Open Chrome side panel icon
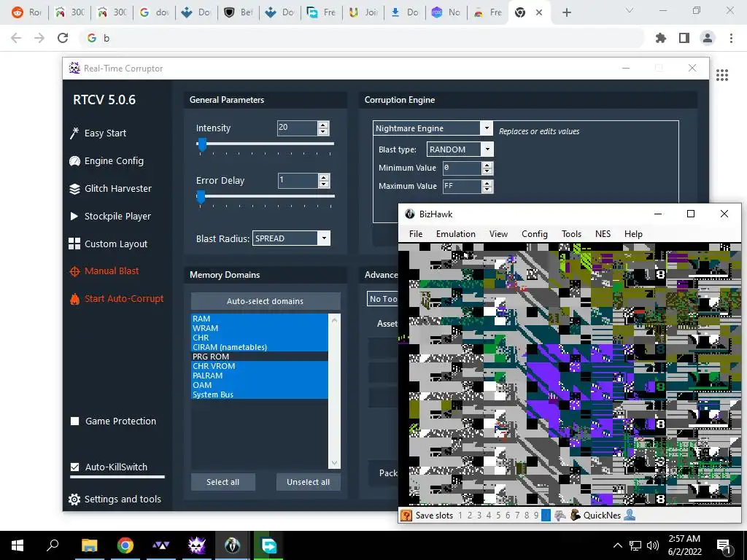 point(684,38)
